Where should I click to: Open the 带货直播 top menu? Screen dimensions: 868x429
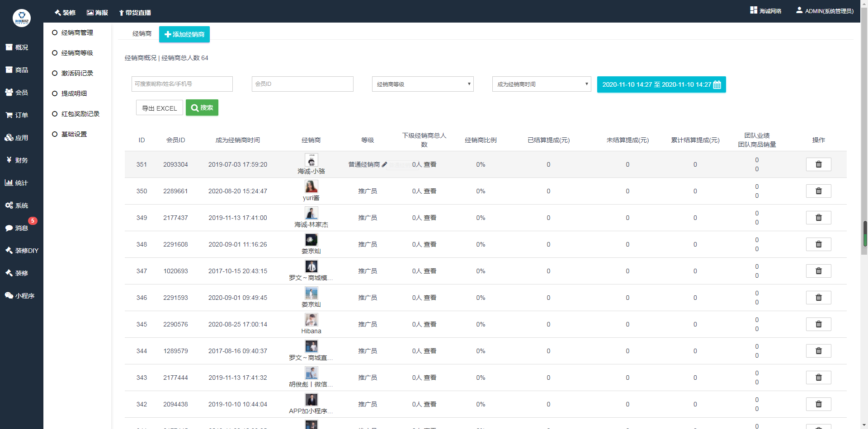pyautogui.click(x=135, y=13)
